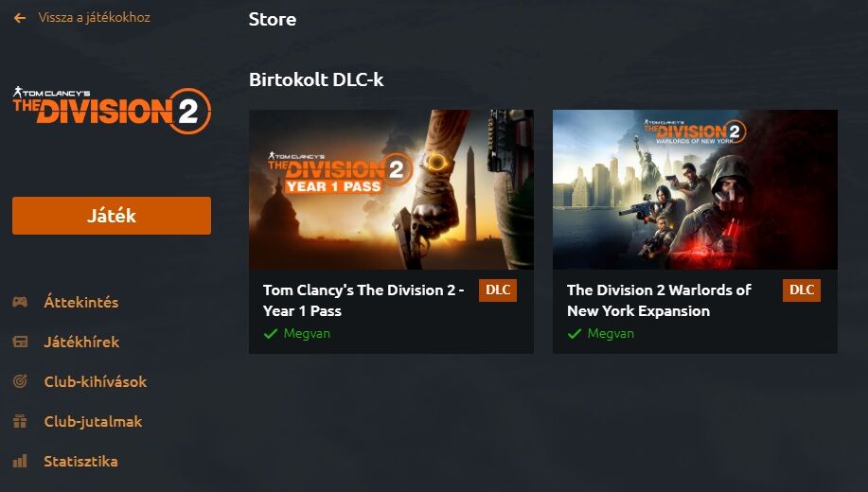The image size is (868, 492).
Task: Select the Warlords of New York Expansion title
Action: (660, 301)
